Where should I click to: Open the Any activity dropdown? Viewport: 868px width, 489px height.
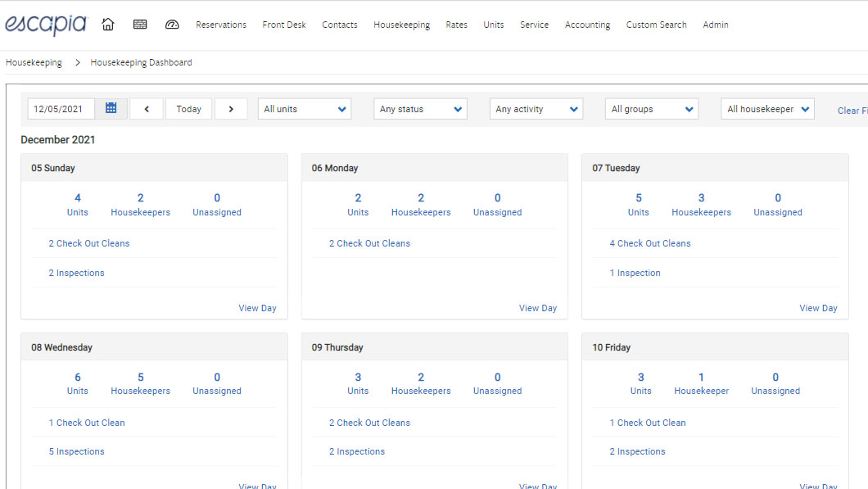(x=536, y=109)
